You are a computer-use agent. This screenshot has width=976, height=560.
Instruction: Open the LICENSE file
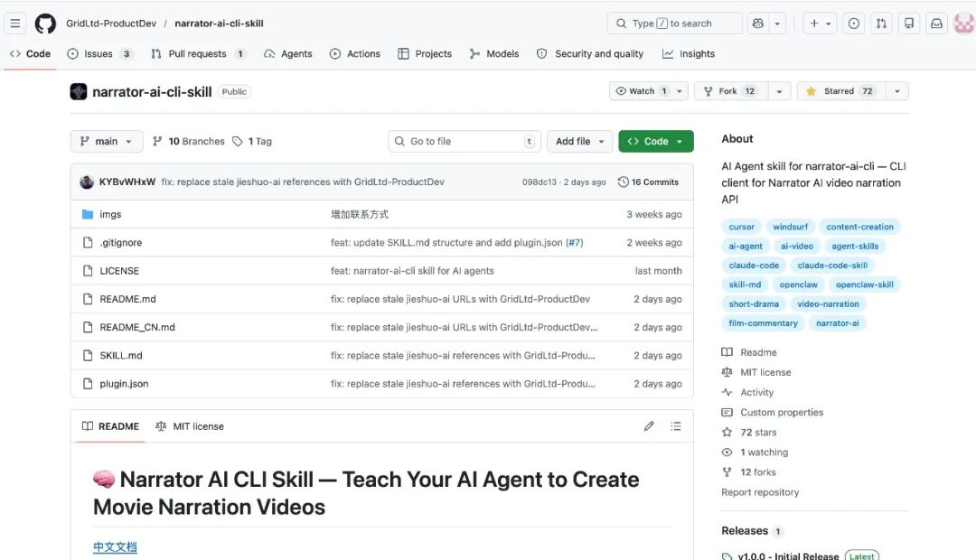tap(119, 271)
